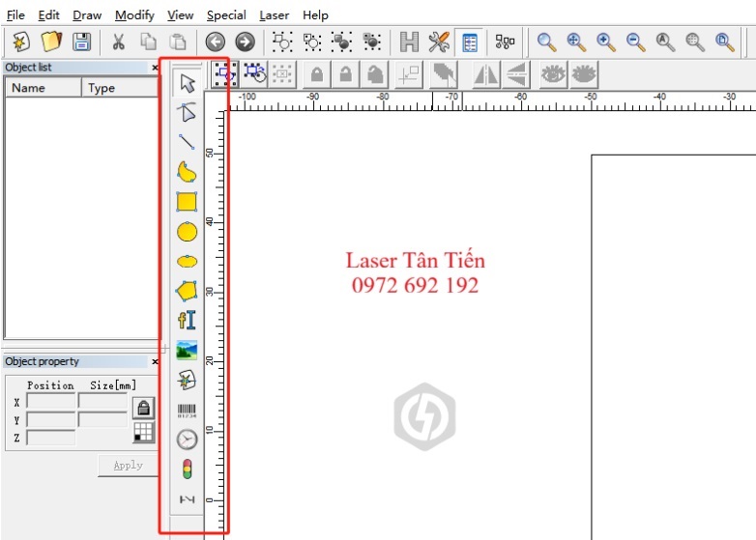
Task: Click the Undo left arrow button
Action: [x=215, y=42]
